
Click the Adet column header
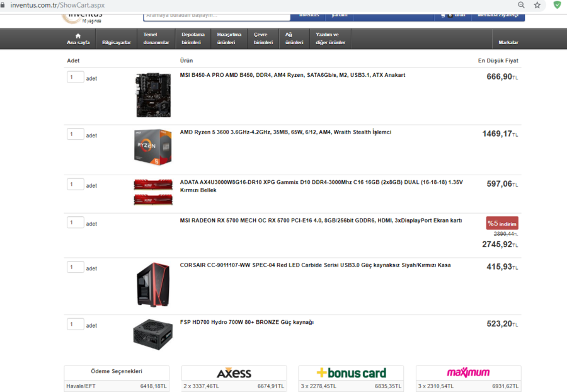coord(73,61)
